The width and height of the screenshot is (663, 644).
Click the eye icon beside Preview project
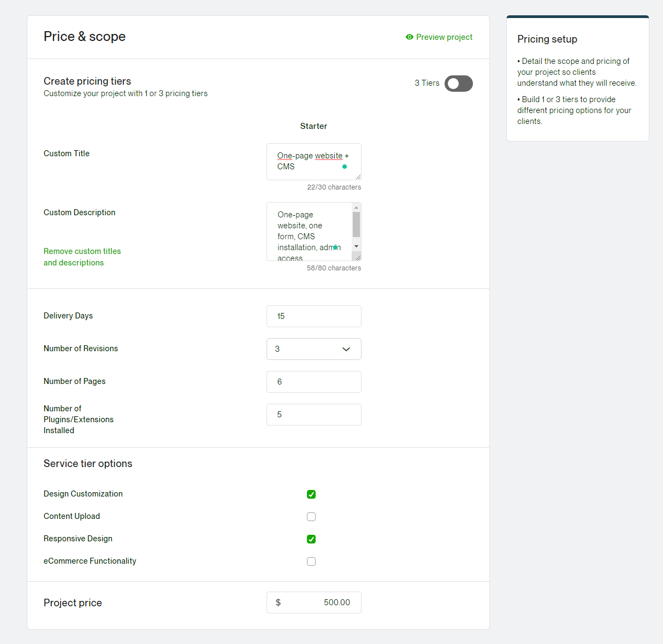(409, 37)
